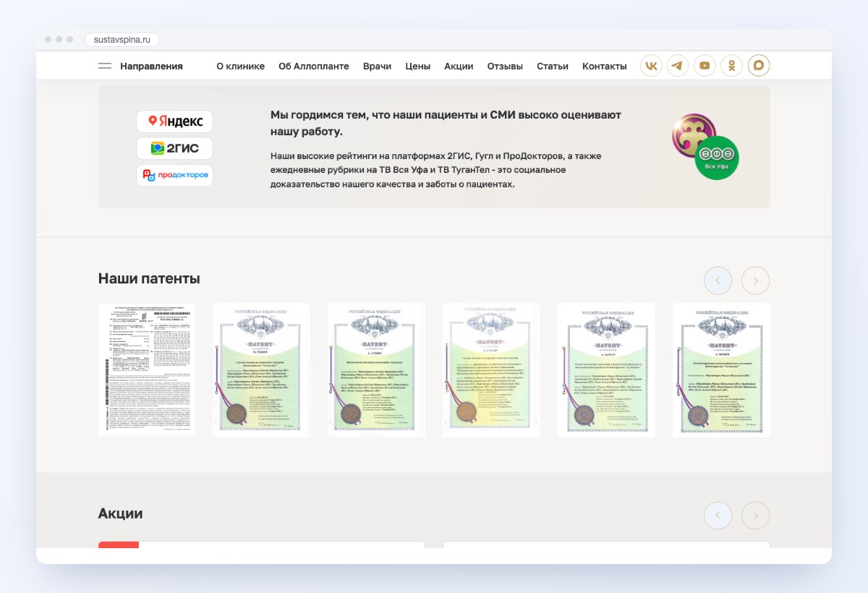
Task: Click the Вся Уфа TV logo
Action: point(717,157)
